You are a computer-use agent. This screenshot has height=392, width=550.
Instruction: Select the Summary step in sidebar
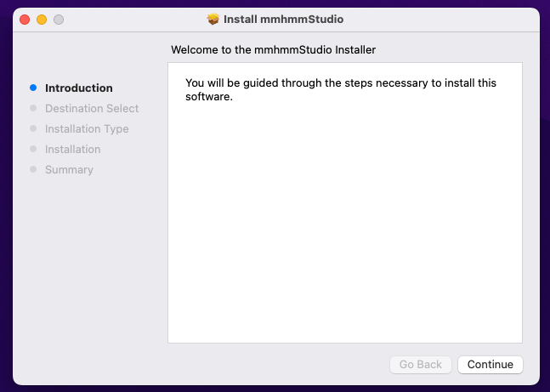click(69, 169)
